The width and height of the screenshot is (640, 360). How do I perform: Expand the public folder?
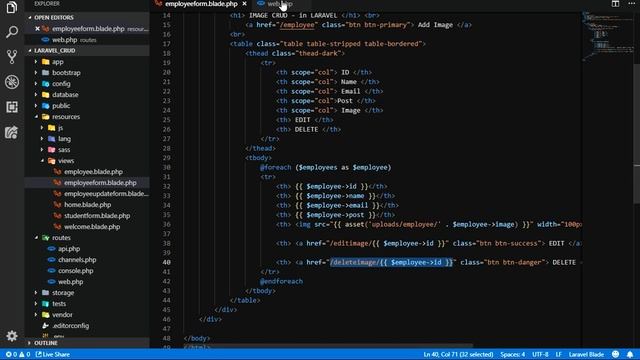(x=61, y=106)
